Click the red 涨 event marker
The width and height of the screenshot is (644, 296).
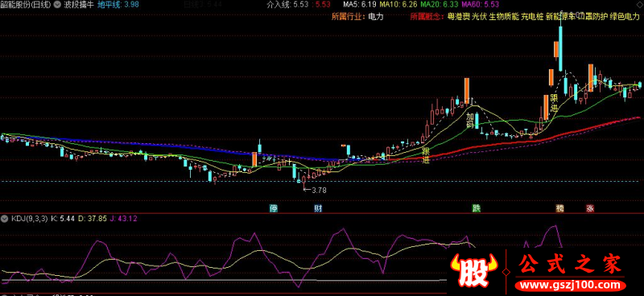[590, 208]
